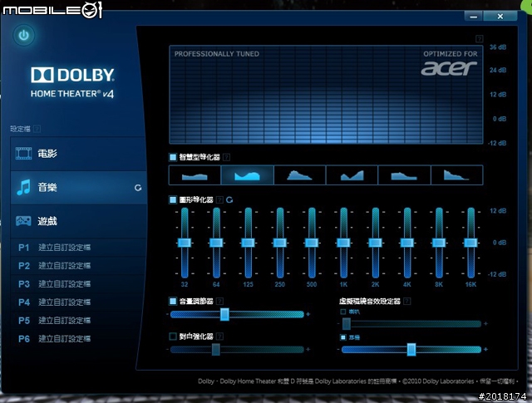The height and width of the screenshot is (403, 532).
Task: Choose the third equalizer preset curve
Action: 299,175
